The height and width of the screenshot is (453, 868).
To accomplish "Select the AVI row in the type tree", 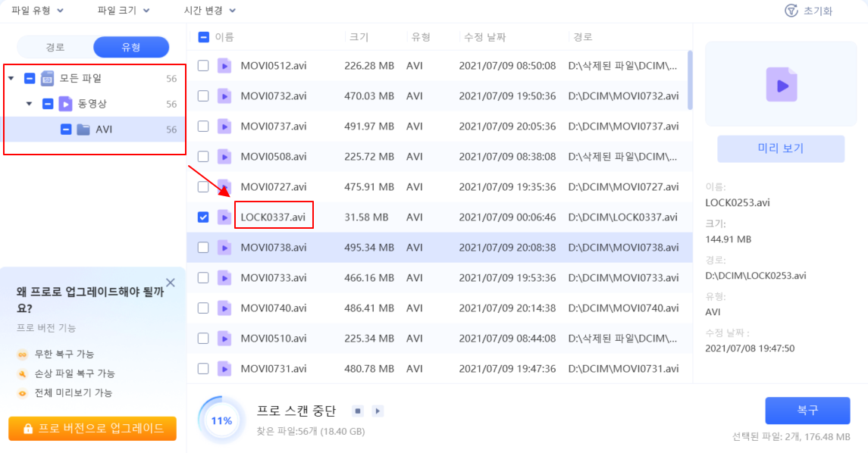I will click(95, 130).
